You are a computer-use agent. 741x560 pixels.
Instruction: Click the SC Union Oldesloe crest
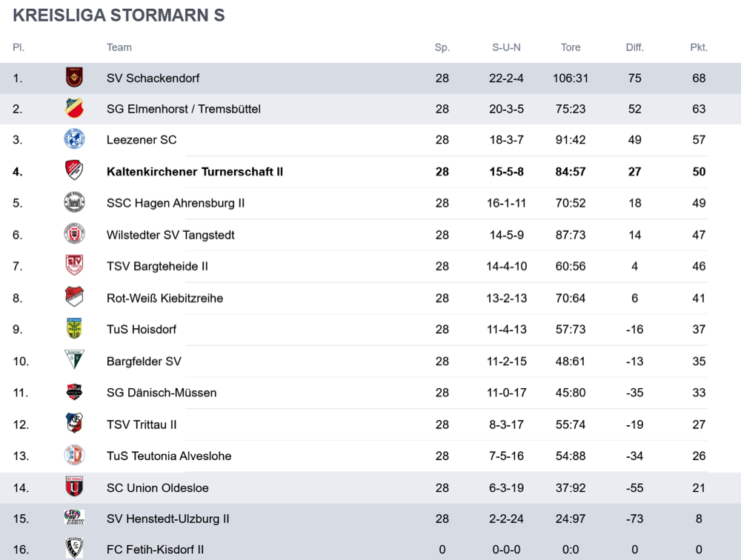coord(74,487)
